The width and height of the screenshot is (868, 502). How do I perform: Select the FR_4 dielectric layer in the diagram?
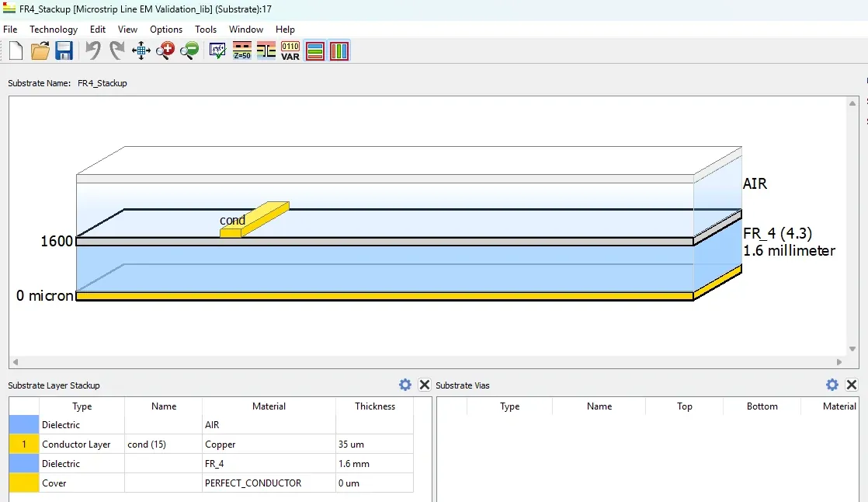point(384,269)
